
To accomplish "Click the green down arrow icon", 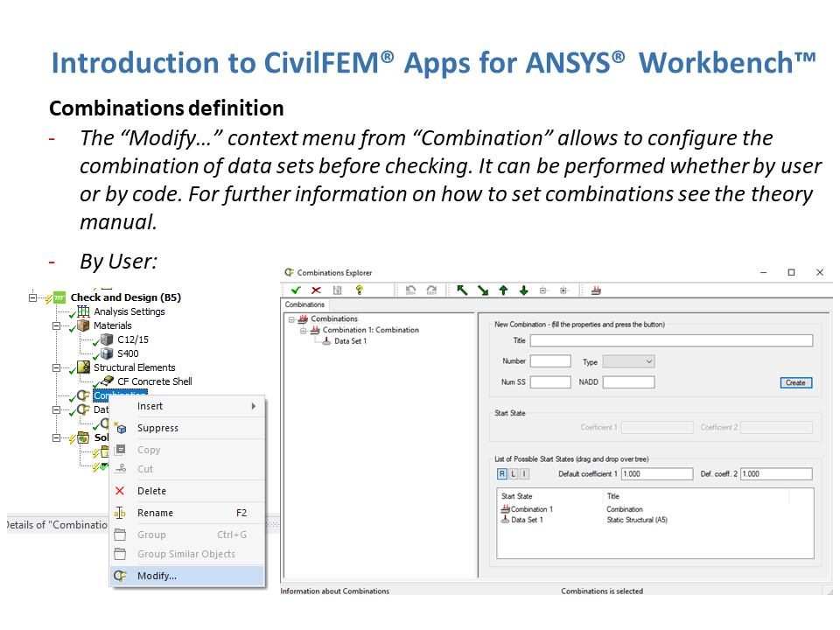I will [523, 290].
